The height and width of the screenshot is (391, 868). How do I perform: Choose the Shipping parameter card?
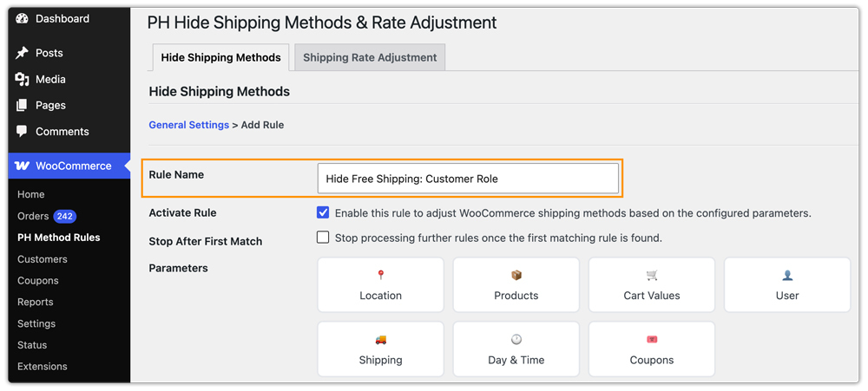(x=380, y=349)
